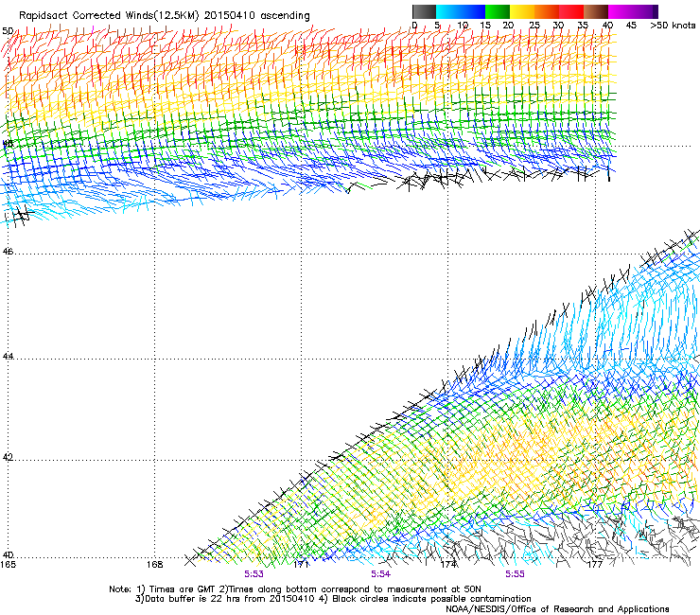Click the NOAA/NESDIS credit text

click(x=557, y=609)
